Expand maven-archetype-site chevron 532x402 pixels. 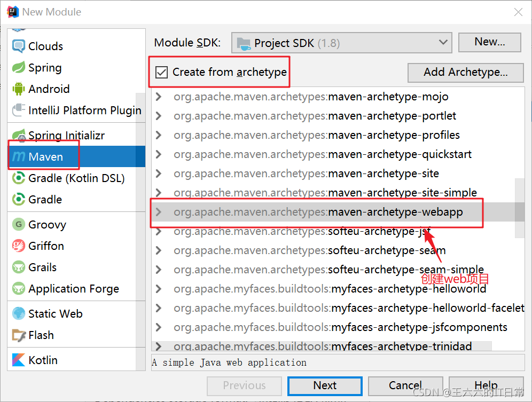[x=159, y=174]
